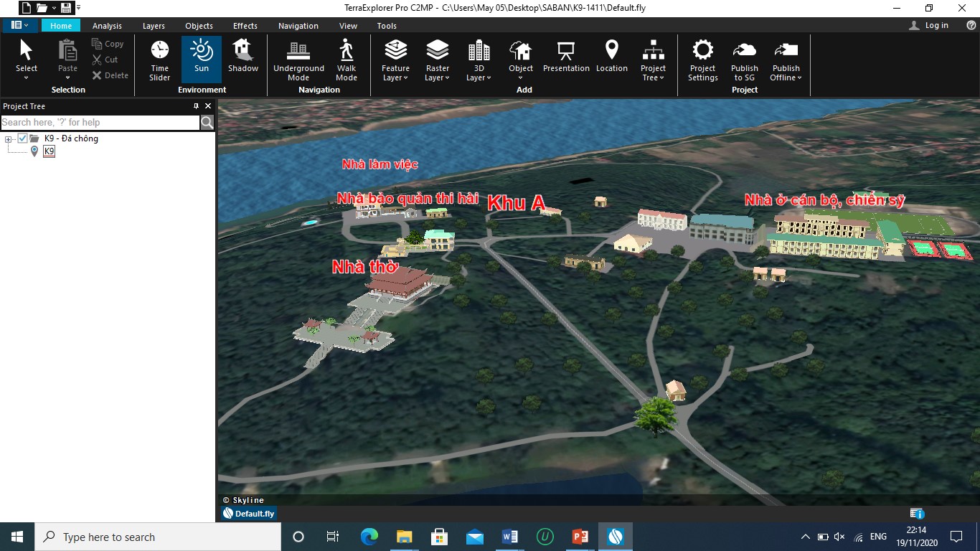Open the Object add dropdown
The image size is (980, 551).
(x=521, y=60)
